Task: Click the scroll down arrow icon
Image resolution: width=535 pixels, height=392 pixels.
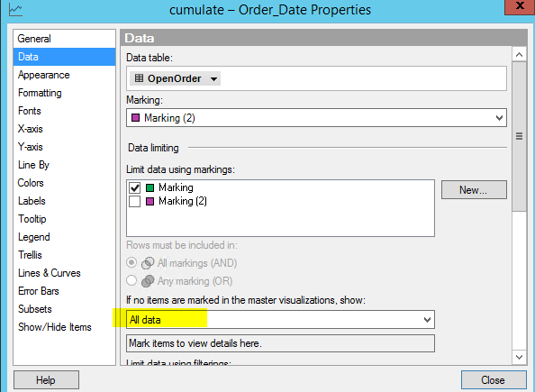Action: pos(520,357)
